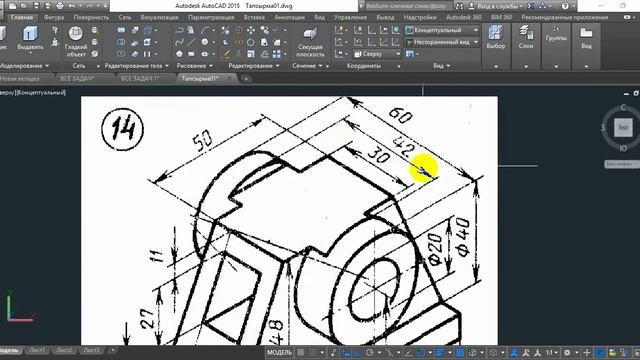The height and width of the screenshot is (360, 640).
Task: Select the Polygon tool in Рисование panel
Action: tap(179, 54)
